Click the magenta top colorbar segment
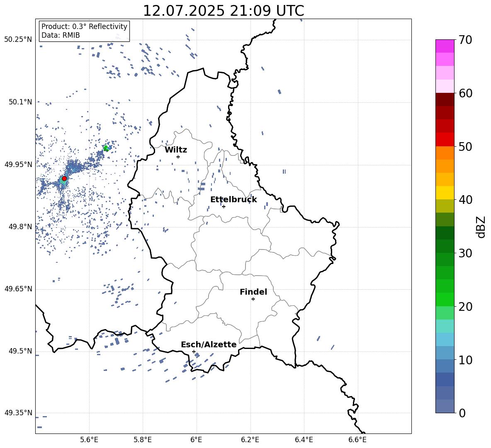 (x=445, y=46)
